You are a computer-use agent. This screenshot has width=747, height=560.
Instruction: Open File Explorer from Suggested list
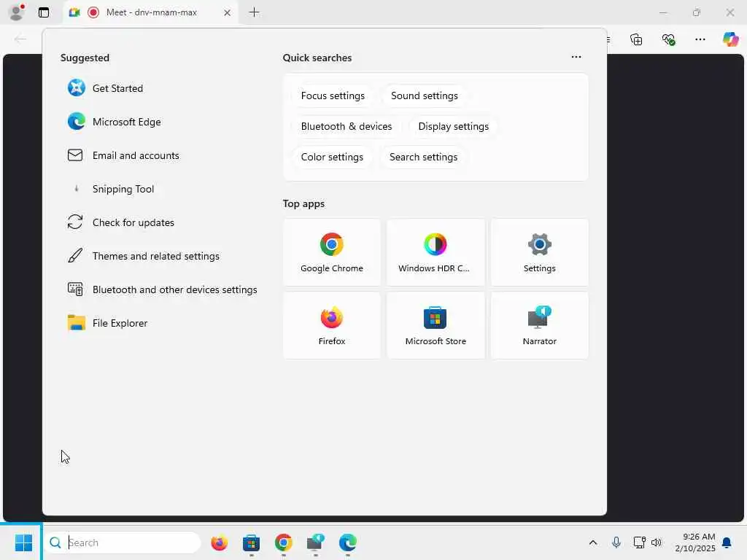tap(108, 323)
